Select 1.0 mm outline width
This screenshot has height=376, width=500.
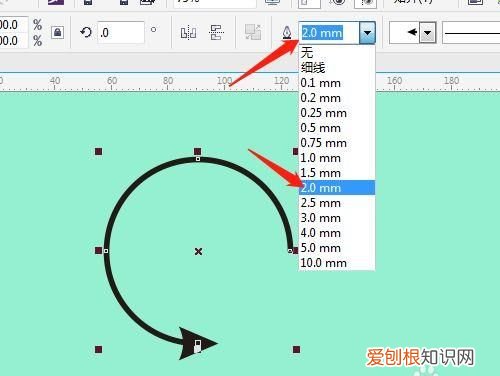pyautogui.click(x=337, y=158)
